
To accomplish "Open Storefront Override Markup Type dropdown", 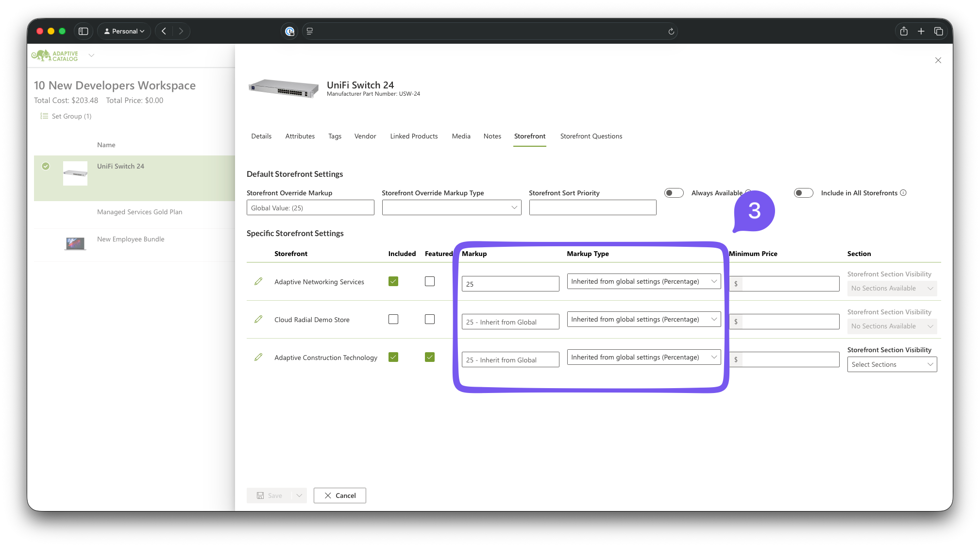I will [452, 207].
